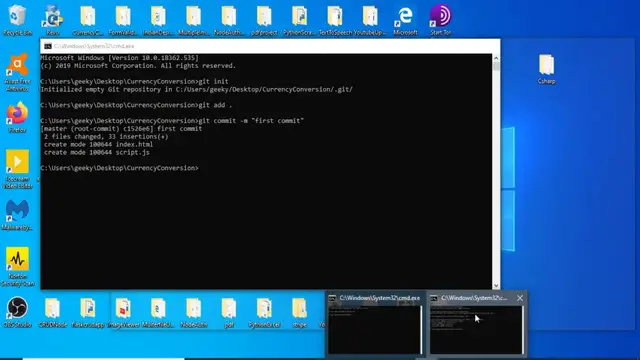
Task: Click 'create mode 100644 index.html' line
Action: [98, 144]
